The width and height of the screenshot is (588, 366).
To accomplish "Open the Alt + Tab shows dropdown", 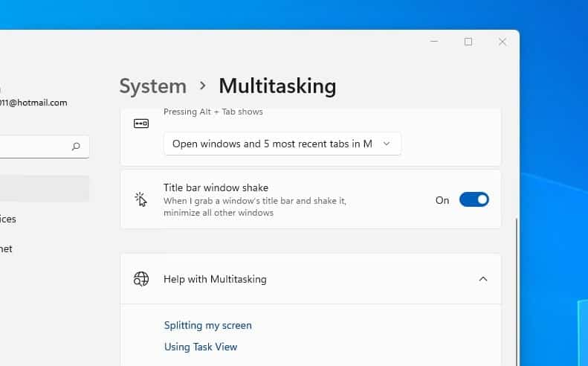I will [282, 144].
